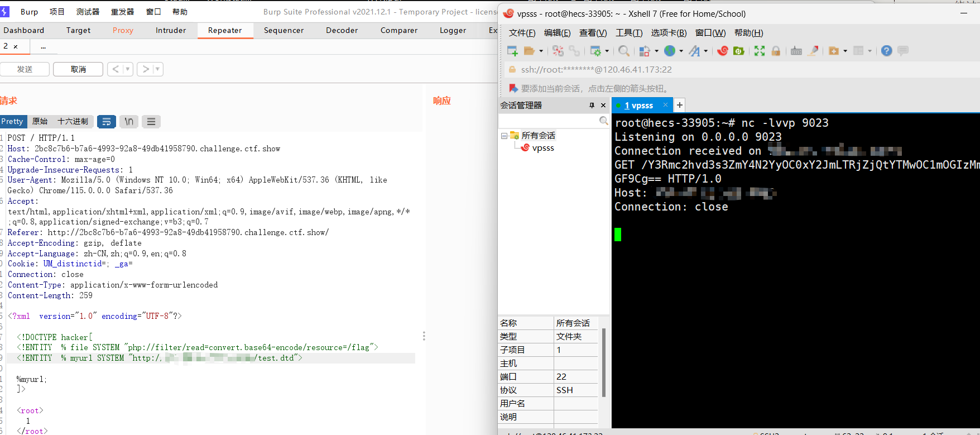Add new Repeater tab via ... tab
The image size is (980, 435).
click(43, 46)
